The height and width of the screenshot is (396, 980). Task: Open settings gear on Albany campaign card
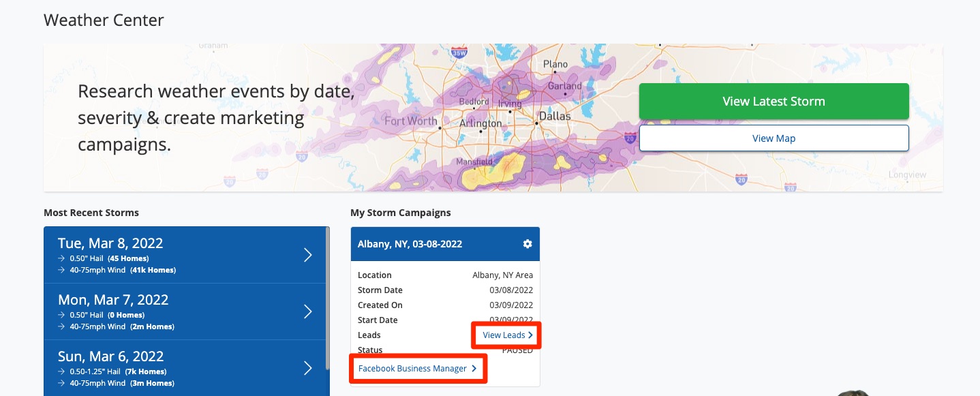(x=527, y=244)
